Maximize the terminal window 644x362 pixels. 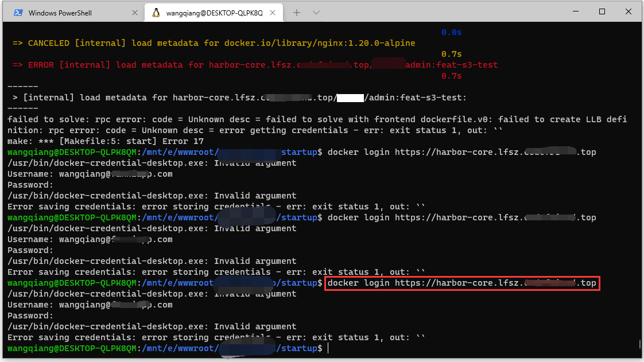602,12
